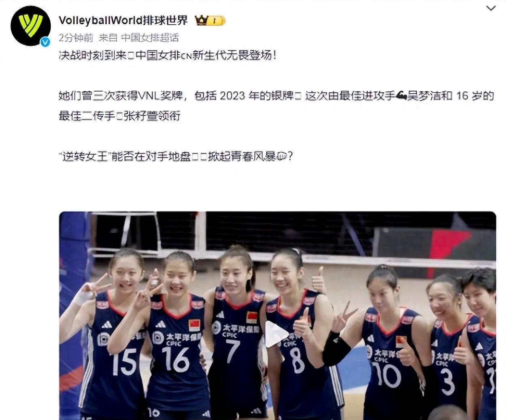Expand the post options chevron at top right
The image size is (506, 420).
click(x=491, y=8)
